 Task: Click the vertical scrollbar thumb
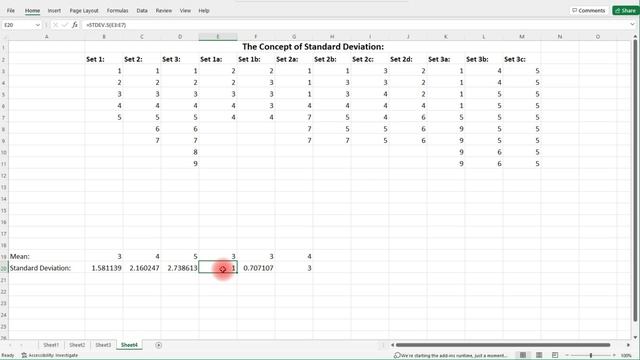tap(635, 181)
